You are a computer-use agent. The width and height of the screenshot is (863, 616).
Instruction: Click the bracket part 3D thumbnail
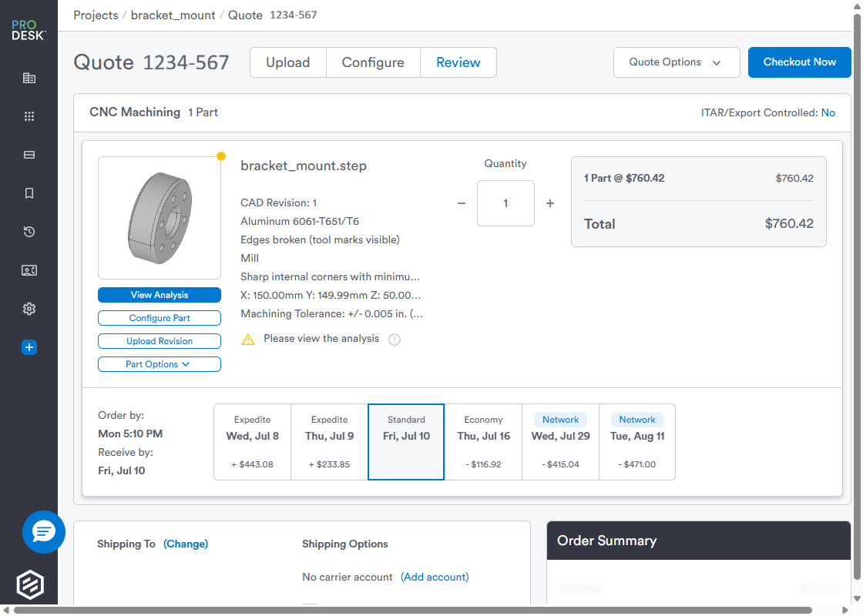pyautogui.click(x=160, y=218)
